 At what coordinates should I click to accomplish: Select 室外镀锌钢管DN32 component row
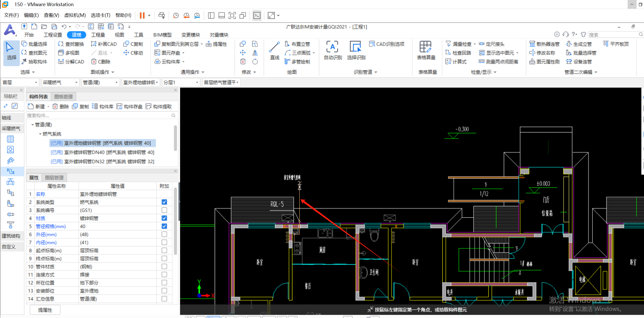click(102, 161)
